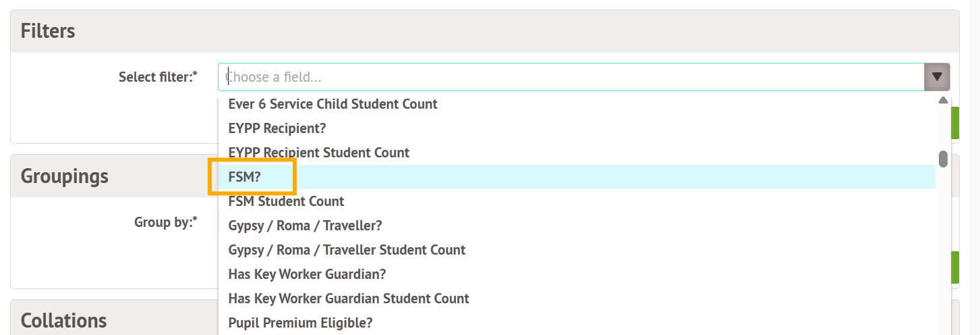Image resolution: width=980 pixels, height=335 pixels.
Task: Select 'FSM?' from the filter list
Action: coord(245,177)
